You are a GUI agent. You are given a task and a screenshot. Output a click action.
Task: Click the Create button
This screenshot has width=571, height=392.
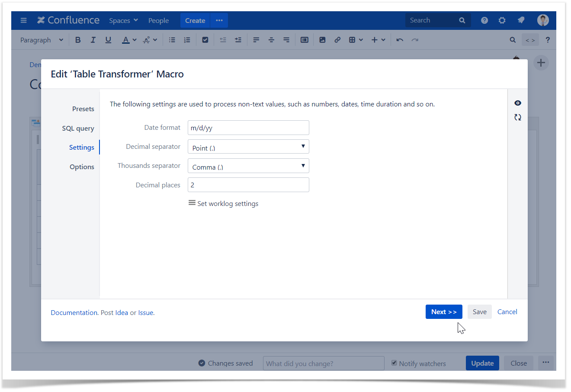pos(195,20)
